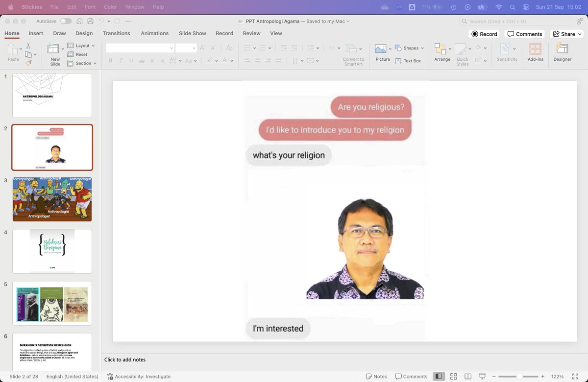Image resolution: width=588 pixels, height=382 pixels.
Task: Toggle Italic formatting
Action: (121, 61)
